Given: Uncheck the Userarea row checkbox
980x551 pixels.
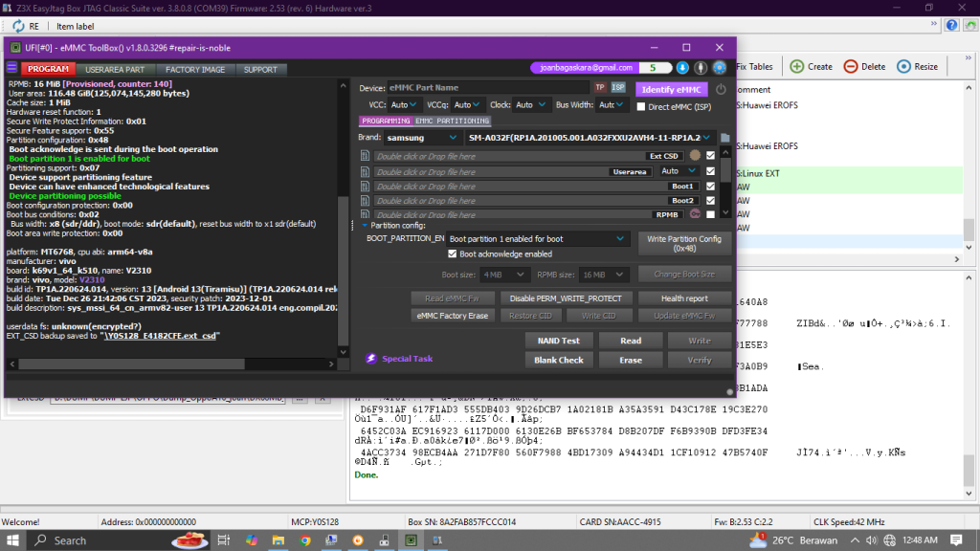Looking at the screenshot, I should click(711, 171).
